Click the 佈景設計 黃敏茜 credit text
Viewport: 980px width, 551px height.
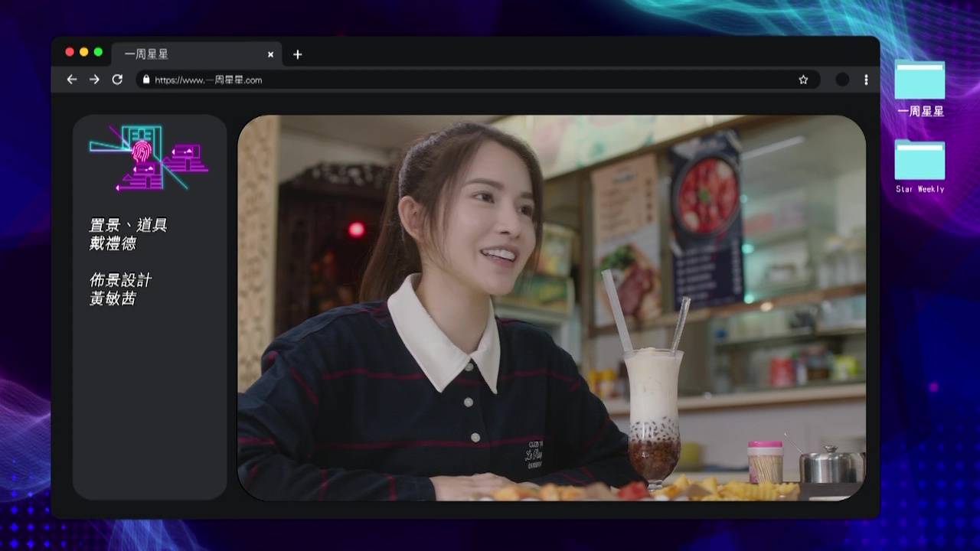pos(121,289)
